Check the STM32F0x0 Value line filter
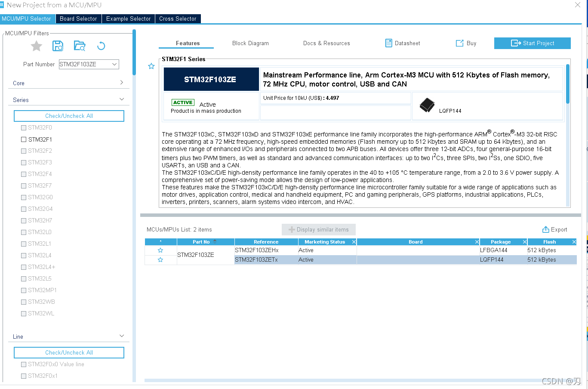The height and width of the screenshot is (389, 588). 24,364
